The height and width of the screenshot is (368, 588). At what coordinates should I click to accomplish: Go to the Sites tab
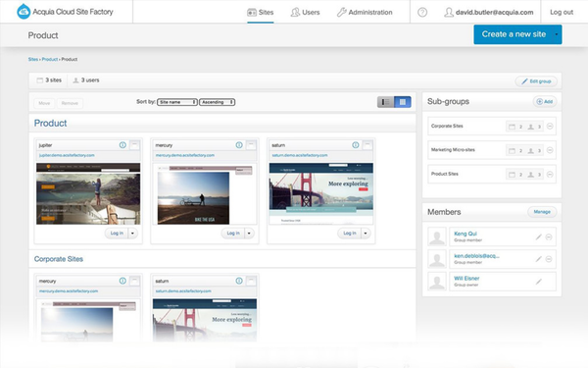(261, 13)
